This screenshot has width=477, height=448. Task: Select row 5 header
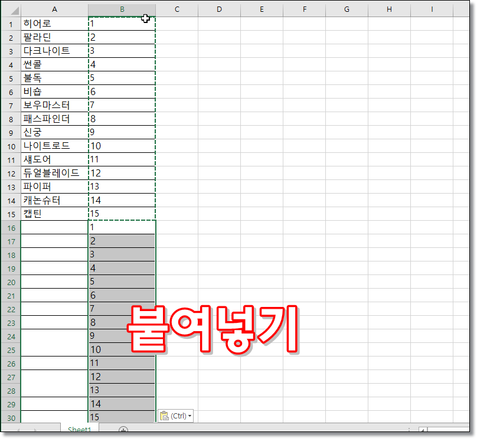(11, 78)
